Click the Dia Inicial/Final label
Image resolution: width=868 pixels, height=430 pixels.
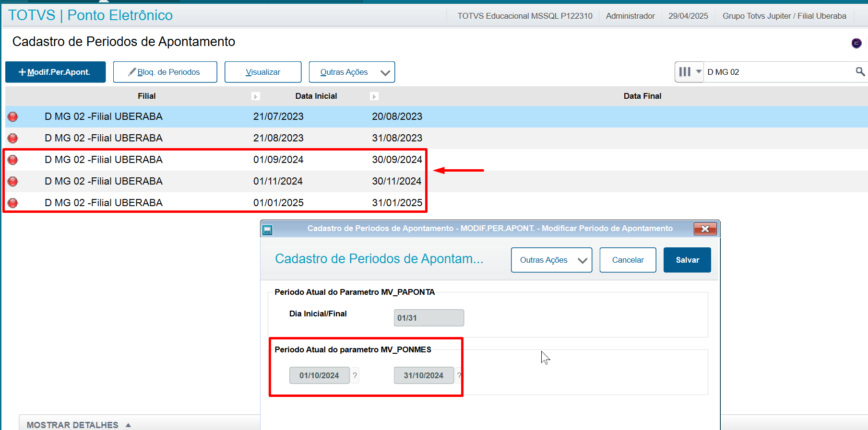(318, 314)
